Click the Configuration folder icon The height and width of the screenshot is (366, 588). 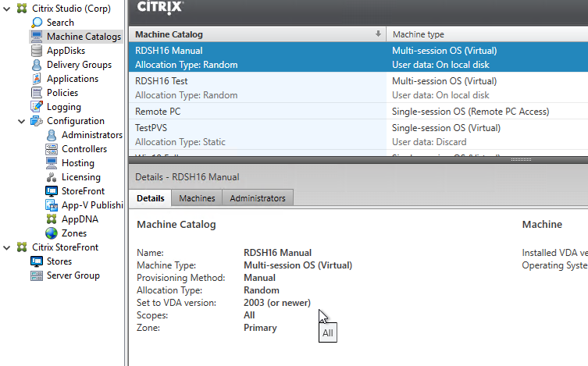37,121
